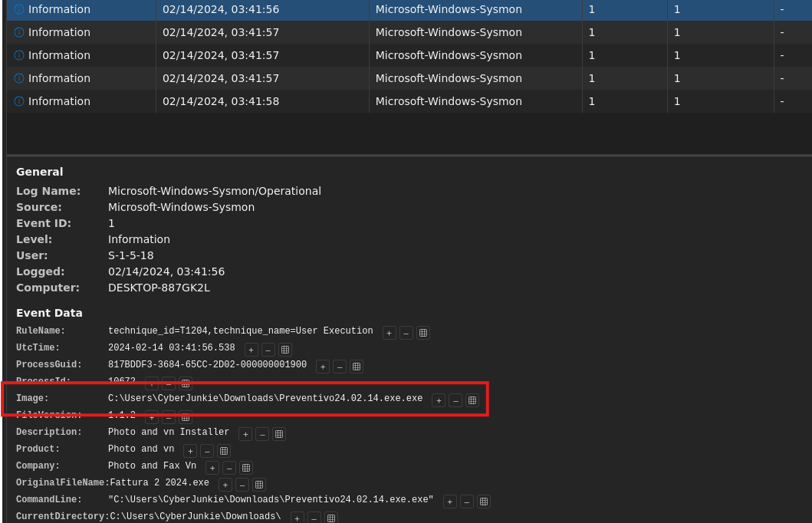
Task: Click the UtcTime value 2024-02-14 03:41:56.538
Action: pos(172,347)
